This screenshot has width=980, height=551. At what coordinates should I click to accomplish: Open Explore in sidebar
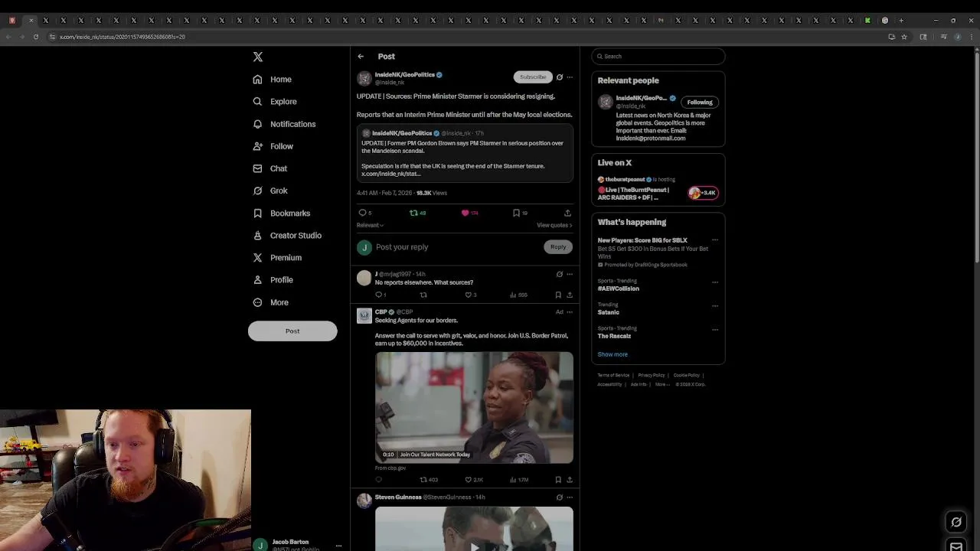275,102
